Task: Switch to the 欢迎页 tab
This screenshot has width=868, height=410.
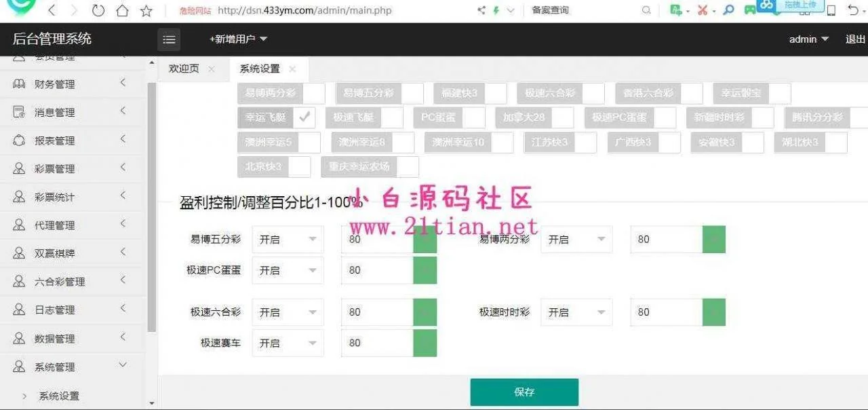Action: point(184,69)
